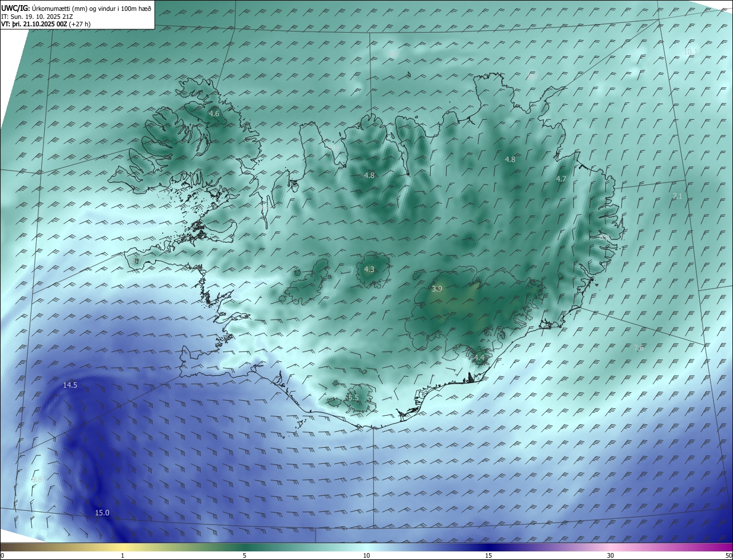The image size is (733, 560).
Task: Click the title text 'Úrkomumætti (mm) og vindur í 100m hæð'
Action: pos(91,8)
